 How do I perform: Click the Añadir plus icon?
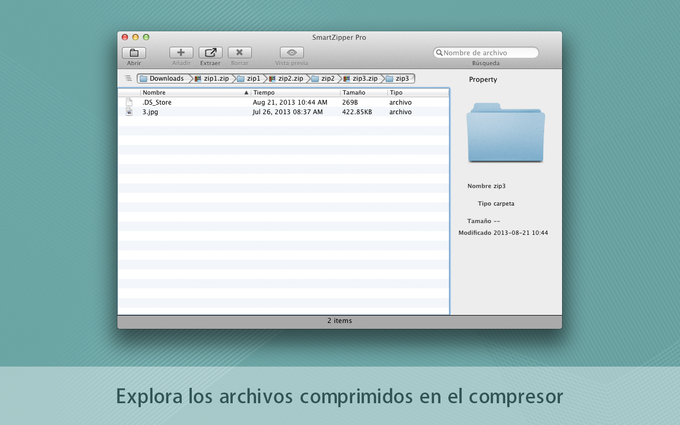tap(181, 53)
